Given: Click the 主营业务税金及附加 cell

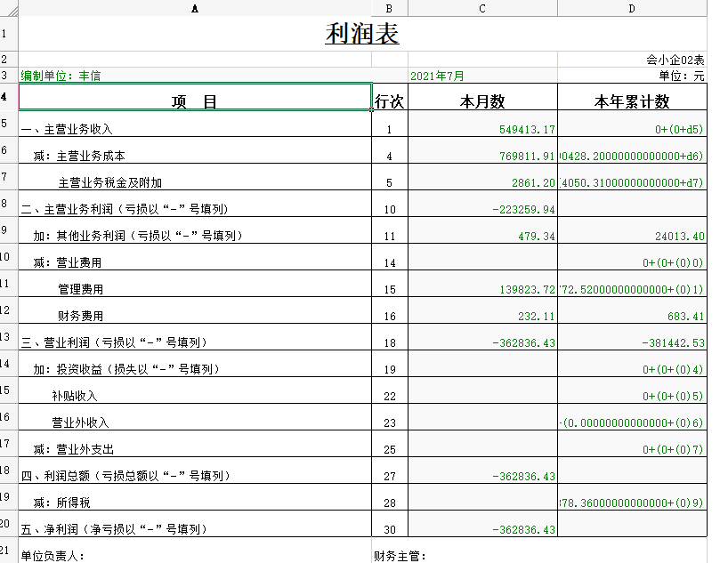Looking at the screenshot, I should (x=195, y=177).
